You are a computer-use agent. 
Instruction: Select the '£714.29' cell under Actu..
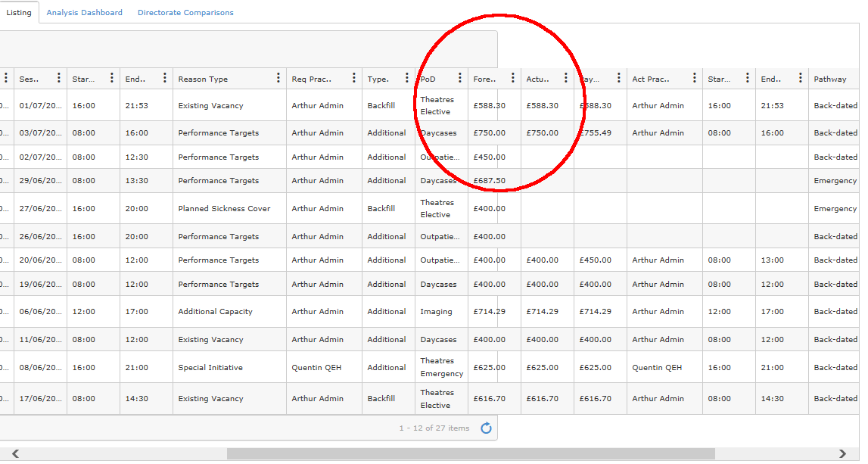pos(547,312)
